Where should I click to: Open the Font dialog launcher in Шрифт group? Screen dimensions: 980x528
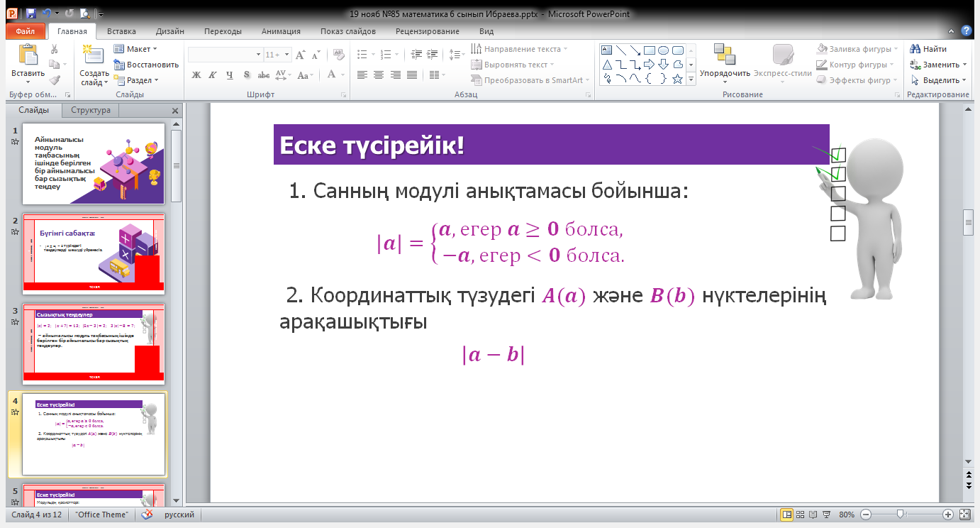point(345,94)
